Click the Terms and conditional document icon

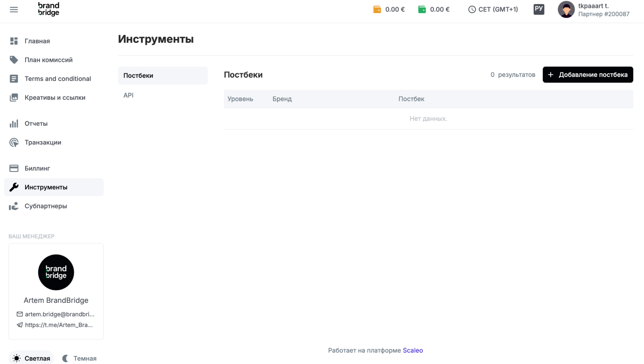(x=14, y=79)
